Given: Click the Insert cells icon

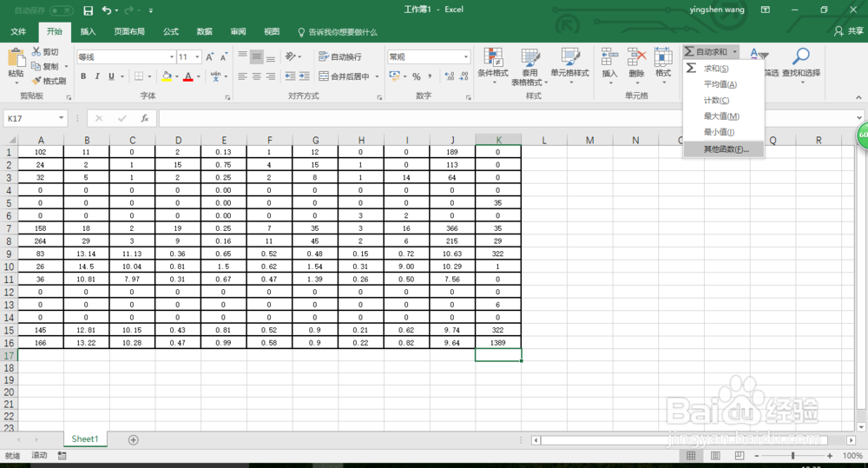Looking at the screenshot, I should (609, 57).
